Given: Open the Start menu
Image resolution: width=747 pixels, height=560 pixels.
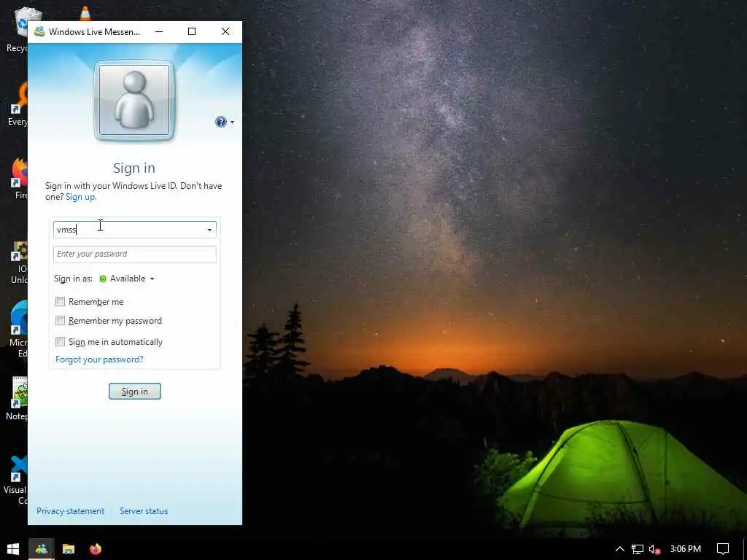Looking at the screenshot, I should (13, 549).
